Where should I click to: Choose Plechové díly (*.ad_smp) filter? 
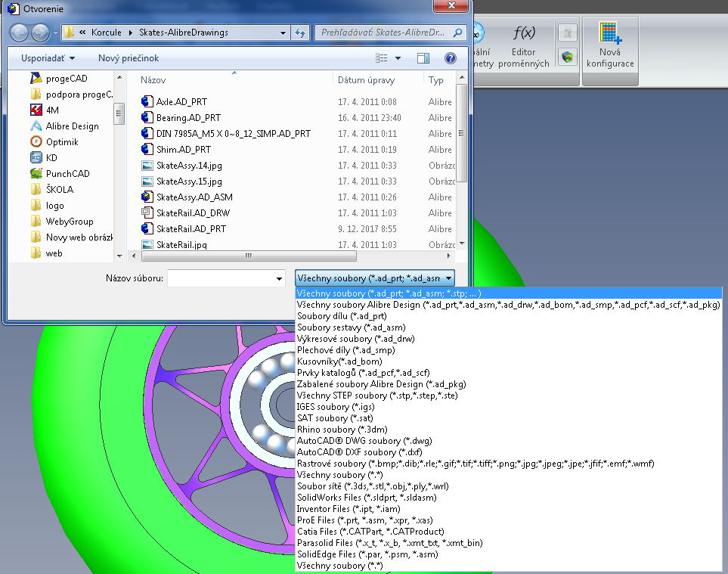(x=509, y=350)
